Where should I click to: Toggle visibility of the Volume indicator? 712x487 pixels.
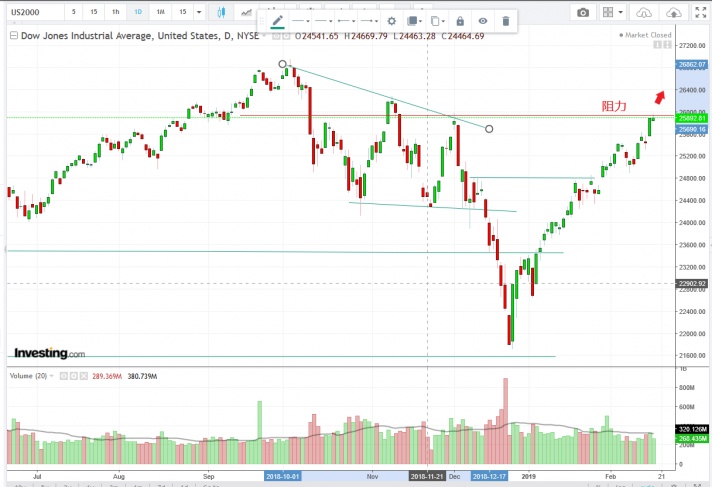tap(62, 375)
